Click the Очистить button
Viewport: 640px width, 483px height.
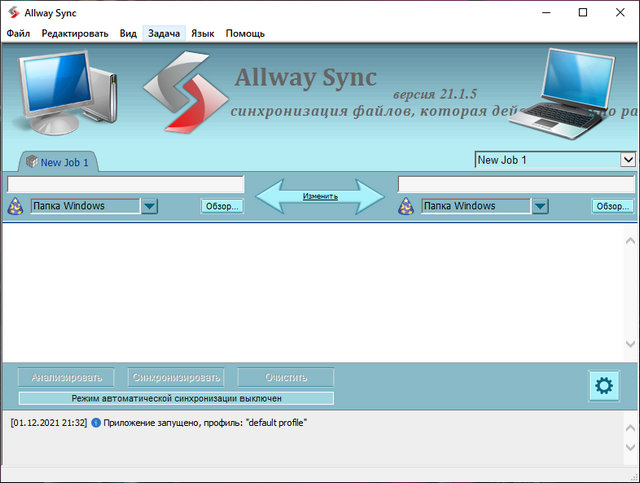[x=286, y=377]
